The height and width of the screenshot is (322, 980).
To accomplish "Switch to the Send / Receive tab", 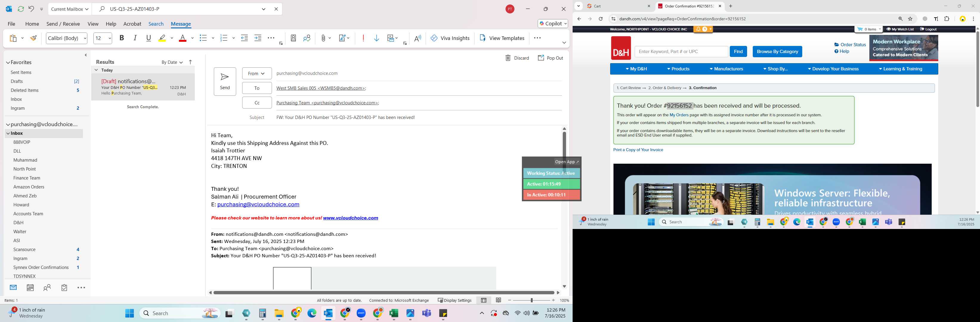I will pos(63,24).
